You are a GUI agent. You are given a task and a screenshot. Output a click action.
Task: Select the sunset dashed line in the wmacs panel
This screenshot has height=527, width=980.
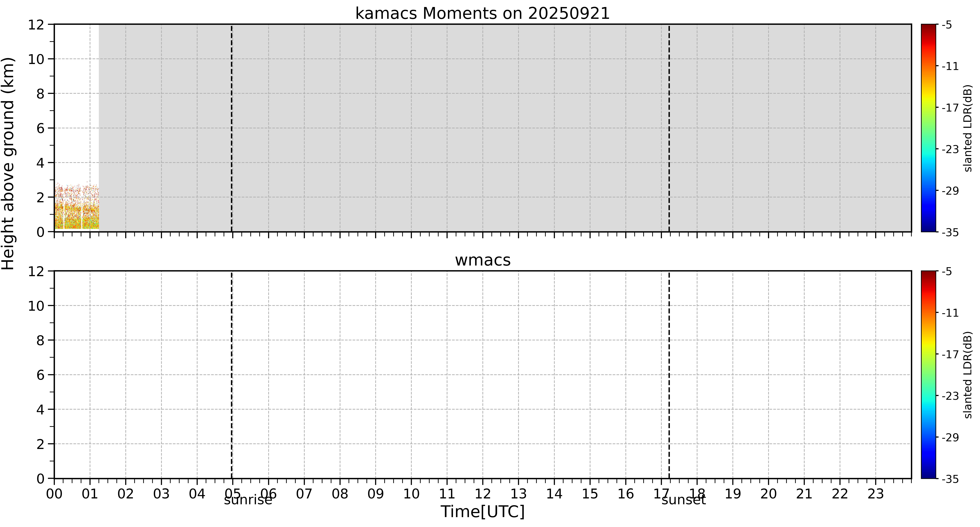(x=669, y=375)
